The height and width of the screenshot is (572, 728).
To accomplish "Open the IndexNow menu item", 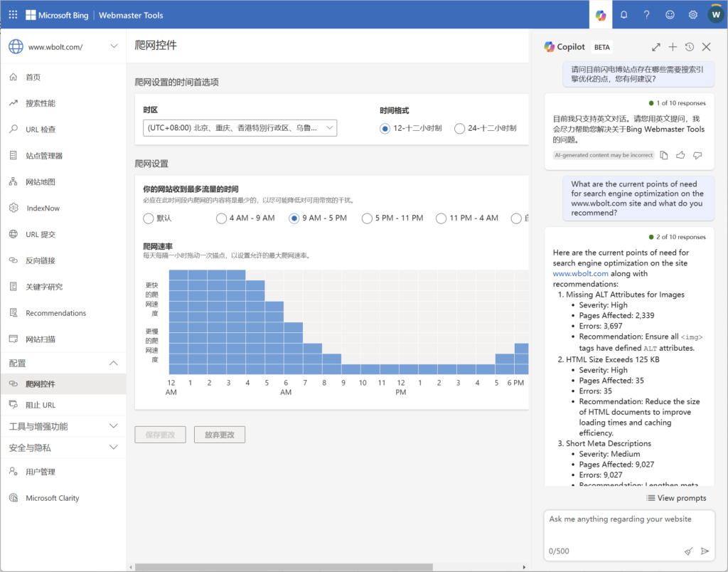I will (x=43, y=208).
